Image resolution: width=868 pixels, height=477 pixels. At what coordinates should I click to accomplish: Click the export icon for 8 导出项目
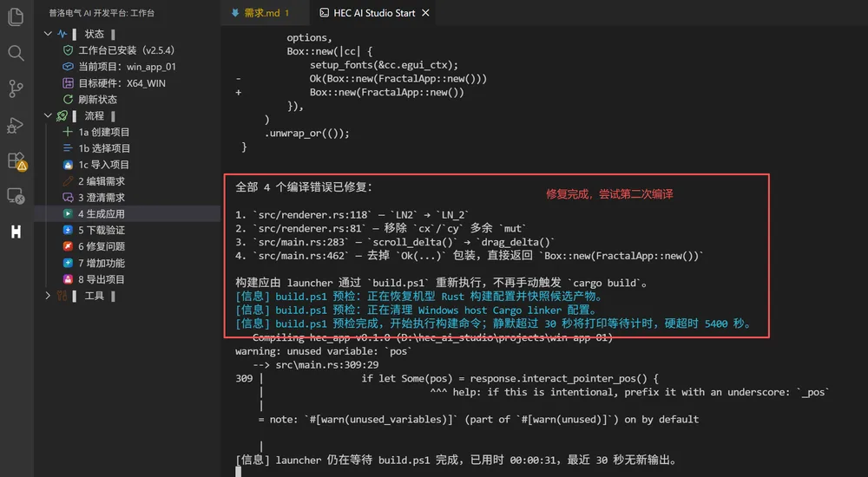[68, 279]
